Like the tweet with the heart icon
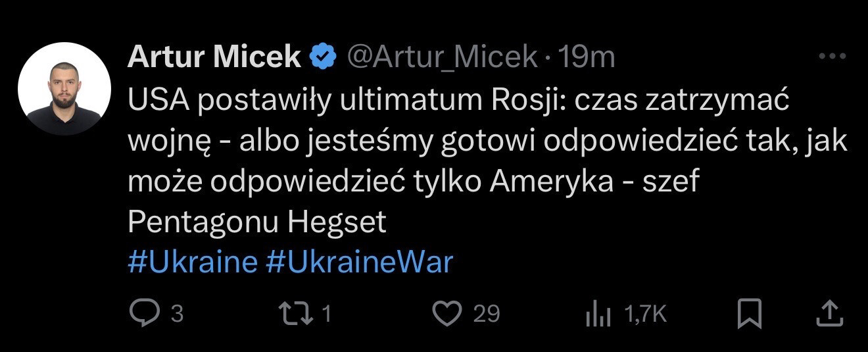This screenshot has width=868, height=352. [449, 313]
